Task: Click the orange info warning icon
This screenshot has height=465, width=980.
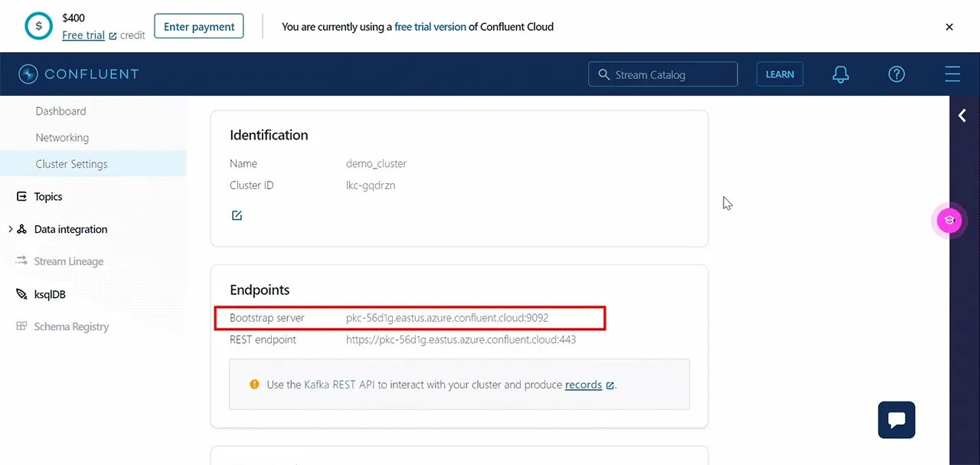Action: 254,385
